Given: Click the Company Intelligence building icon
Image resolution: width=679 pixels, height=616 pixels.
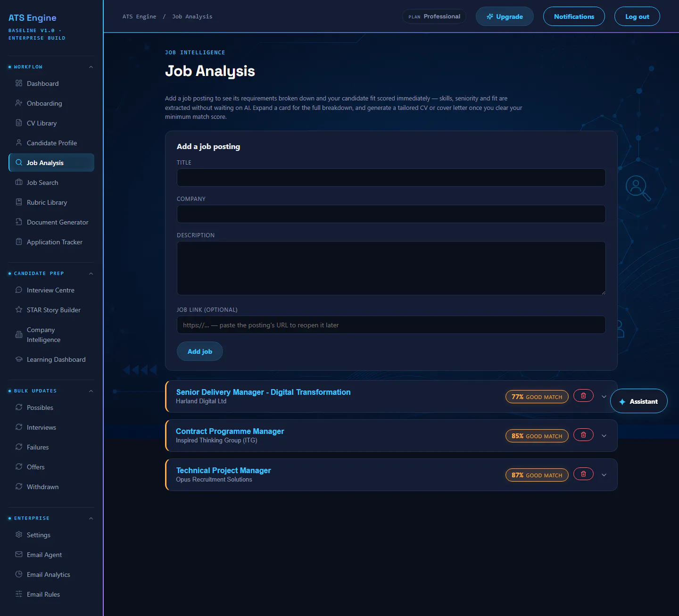Looking at the screenshot, I should 19,334.
